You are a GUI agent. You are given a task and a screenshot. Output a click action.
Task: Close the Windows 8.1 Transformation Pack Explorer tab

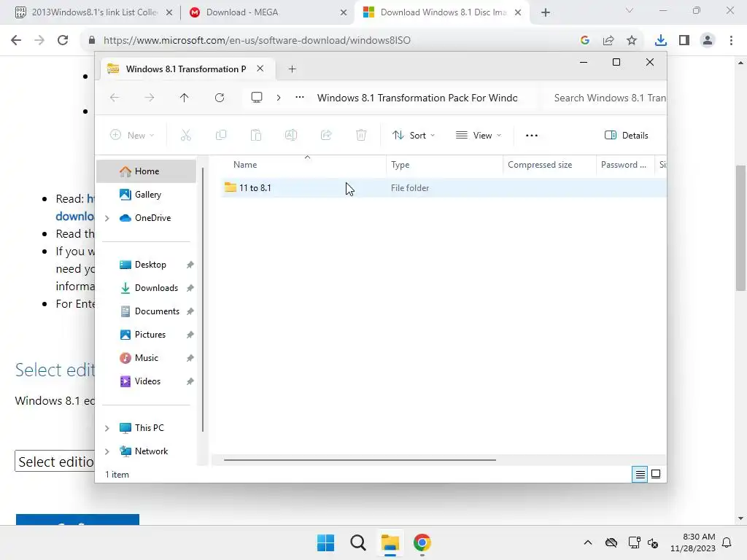(x=260, y=69)
